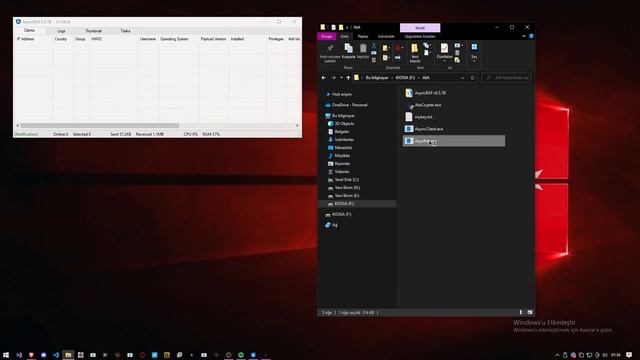Show hidden system tray icons chevron
Viewport: 640px width, 360px height.
557,355
